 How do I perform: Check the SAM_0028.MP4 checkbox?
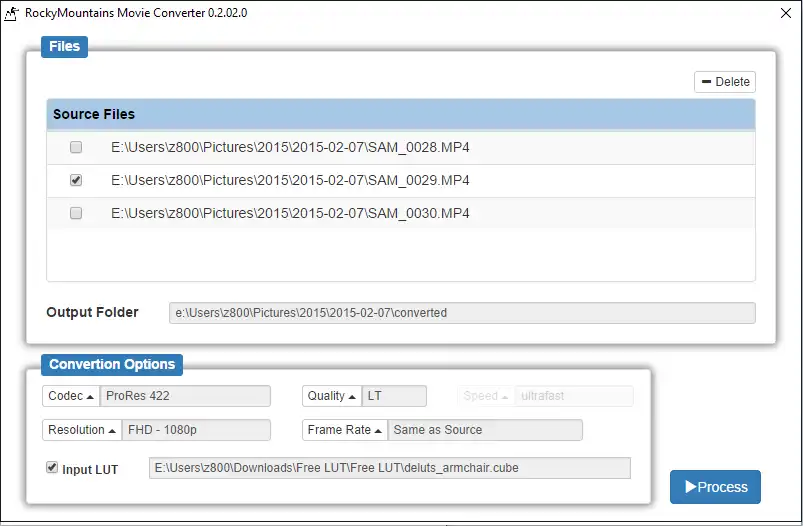(76, 148)
